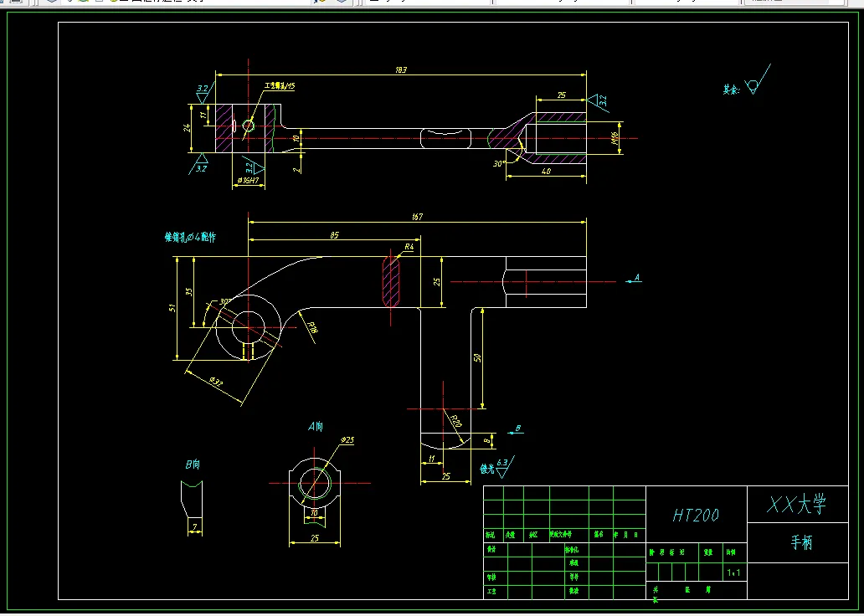Select the 51 vertical dimension
The height and width of the screenshot is (616, 864).
point(172,308)
